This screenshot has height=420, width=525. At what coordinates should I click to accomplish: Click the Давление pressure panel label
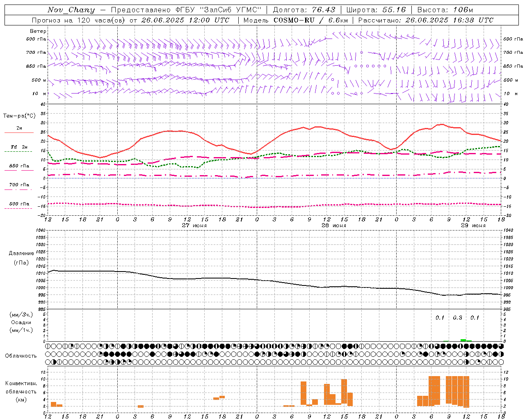click(x=21, y=253)
